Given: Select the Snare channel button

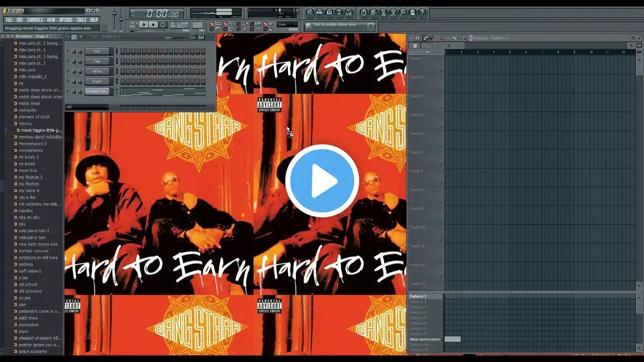Looking at the screenshot, I should coord(97,81).
